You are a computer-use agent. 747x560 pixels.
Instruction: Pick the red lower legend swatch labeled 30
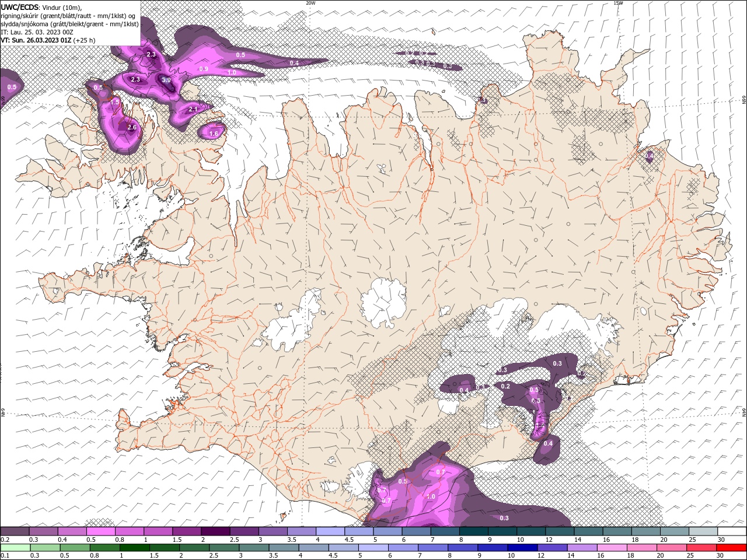tap(731, 548)
